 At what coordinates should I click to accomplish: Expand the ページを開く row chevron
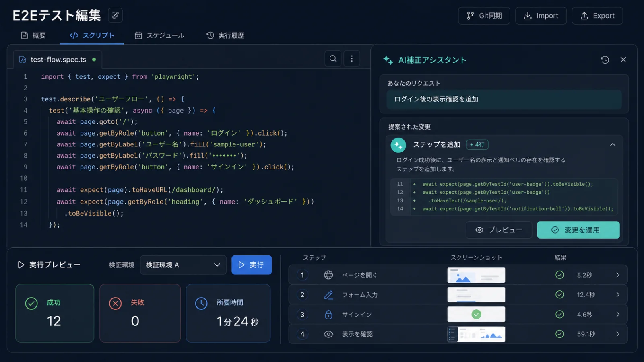coord(618,275)
